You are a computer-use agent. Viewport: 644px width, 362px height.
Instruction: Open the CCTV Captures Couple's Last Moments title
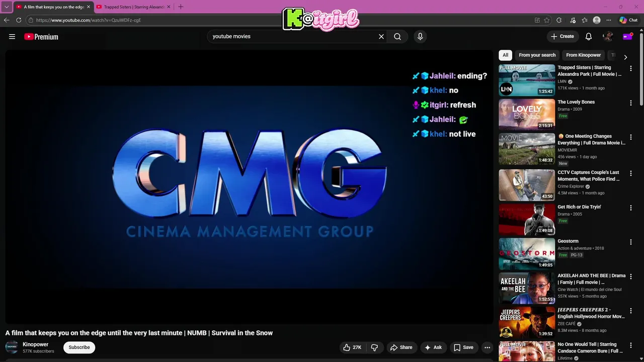(x=589, y=176)
